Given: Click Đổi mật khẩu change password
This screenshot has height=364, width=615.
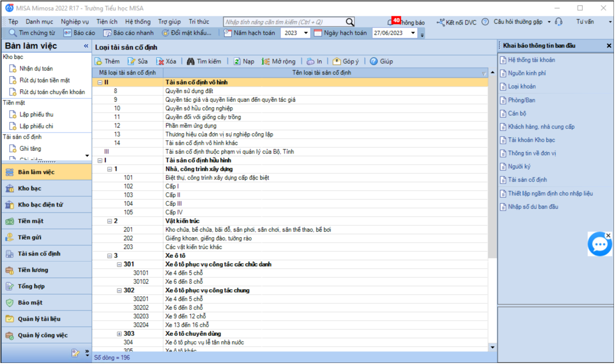Looking at the screenshot, I should 186,33.
